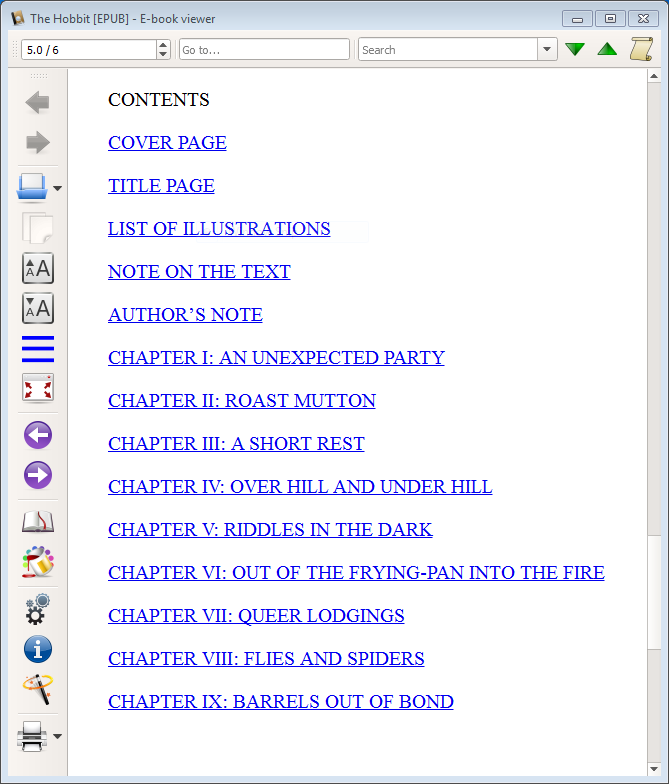This screenshot has width=669, height=784.
Task: Open Preferences with the gears icon
Action: (x=38, y=609)
